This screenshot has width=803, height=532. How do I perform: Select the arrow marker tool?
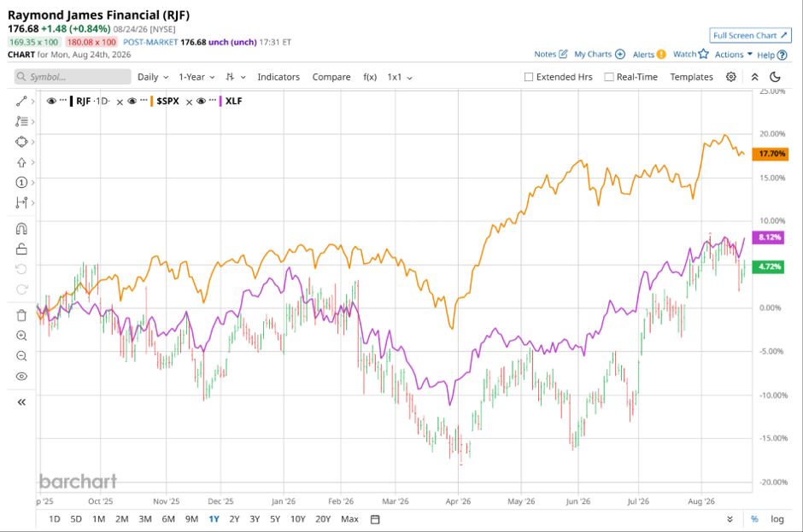coord(21,162)
